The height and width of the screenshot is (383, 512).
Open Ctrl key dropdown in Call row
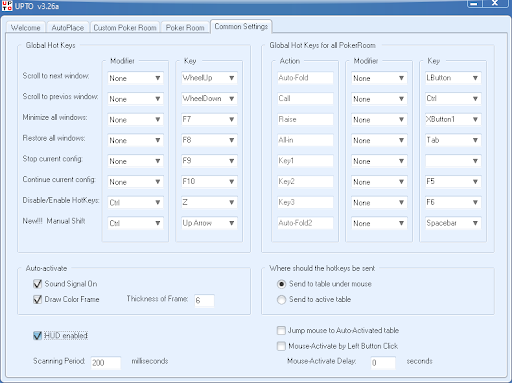(453, 99)
